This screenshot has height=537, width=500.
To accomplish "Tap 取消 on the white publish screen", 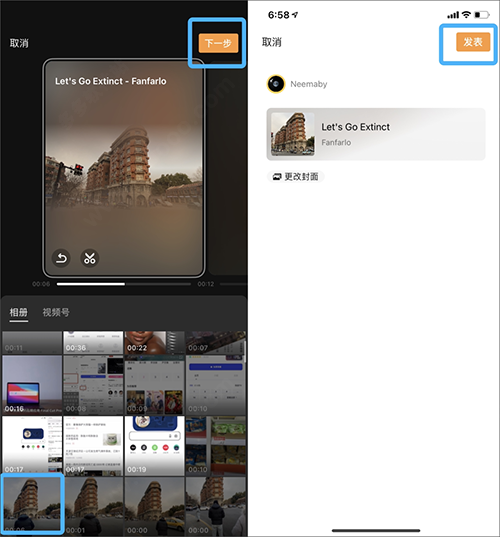I will 272,42.
